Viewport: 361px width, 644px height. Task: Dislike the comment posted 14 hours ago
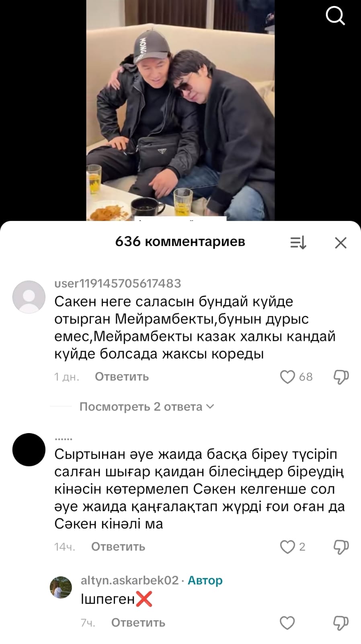[x=341, y=547]
